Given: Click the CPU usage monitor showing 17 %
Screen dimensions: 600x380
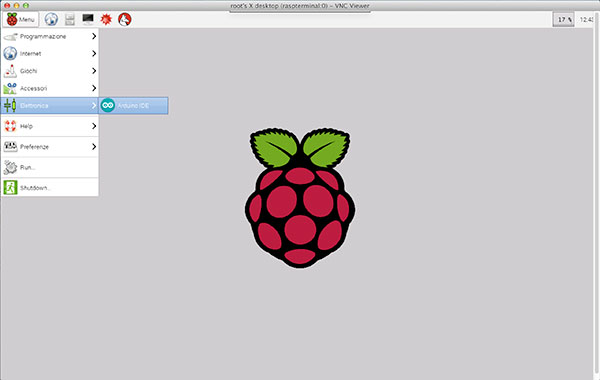Looking at the screenshot, I should pos(564,20).
